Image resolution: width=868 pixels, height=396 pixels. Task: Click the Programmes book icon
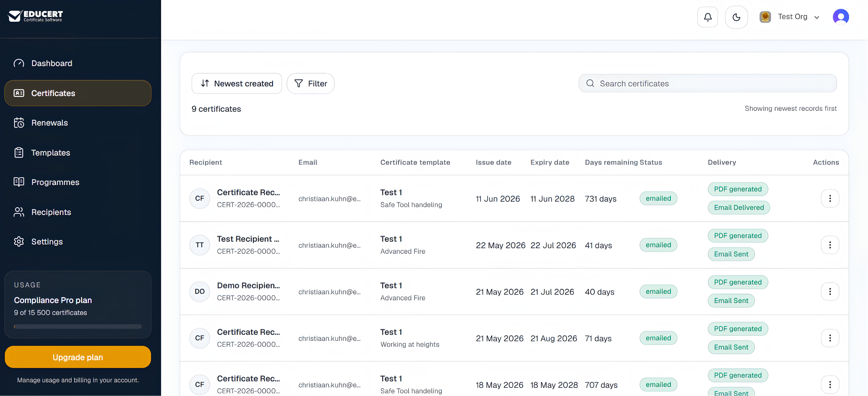[19, 182]
